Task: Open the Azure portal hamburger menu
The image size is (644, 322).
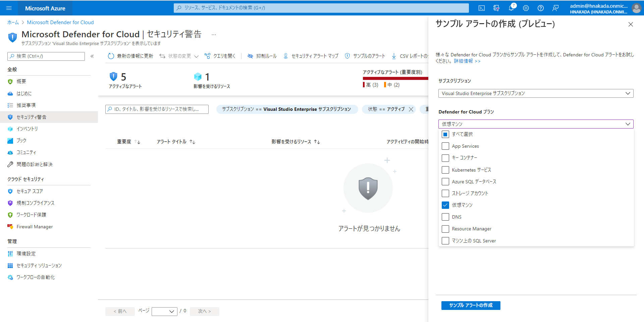Action: click(9, 8)
